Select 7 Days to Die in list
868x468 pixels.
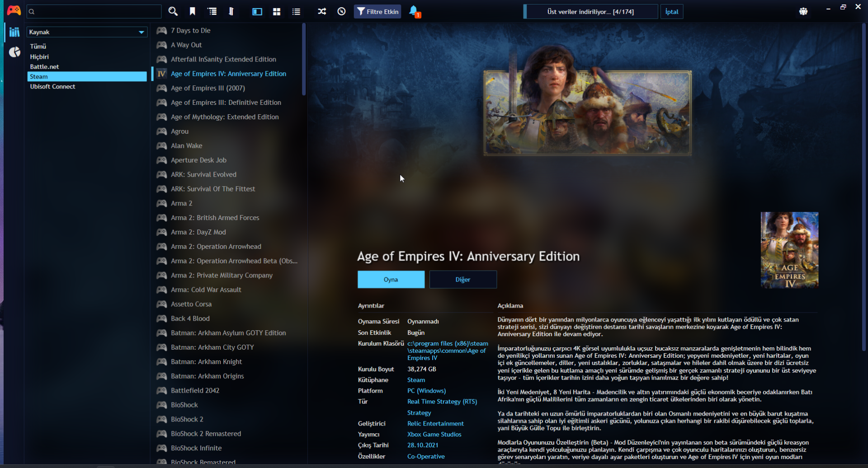(228, 31)
